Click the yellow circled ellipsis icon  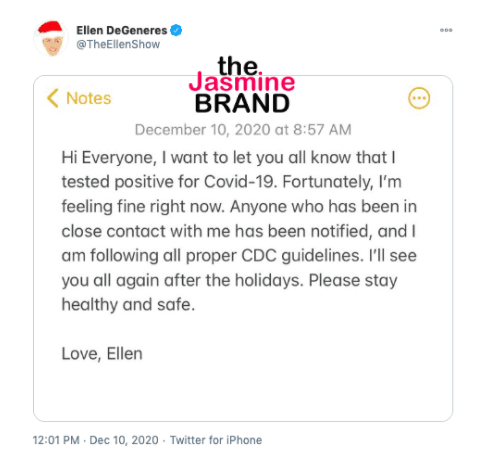click(419, 98)
